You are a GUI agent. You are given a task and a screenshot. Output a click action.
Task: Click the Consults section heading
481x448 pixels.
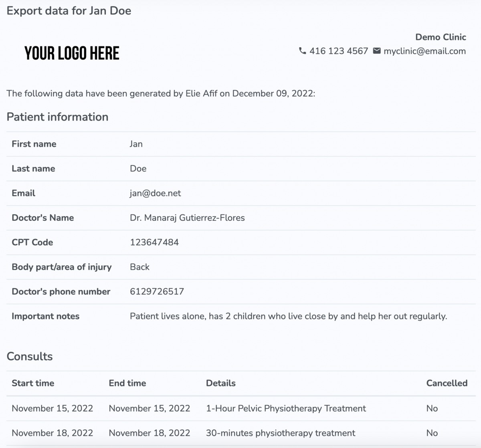click(30, 356)
